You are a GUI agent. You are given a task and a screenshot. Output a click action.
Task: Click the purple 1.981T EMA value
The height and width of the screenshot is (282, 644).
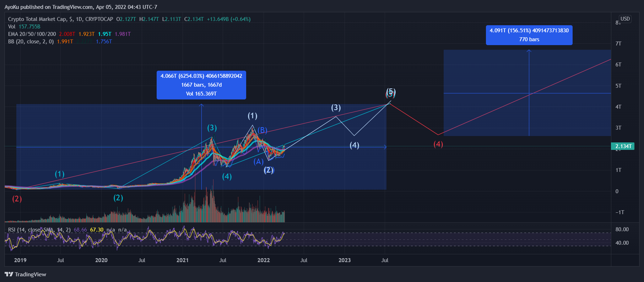(123, 34)
